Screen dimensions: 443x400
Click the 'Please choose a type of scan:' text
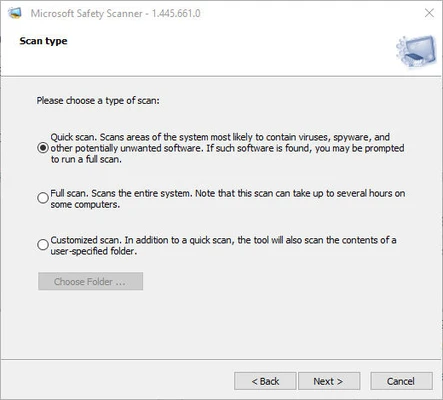pos(98,101)
